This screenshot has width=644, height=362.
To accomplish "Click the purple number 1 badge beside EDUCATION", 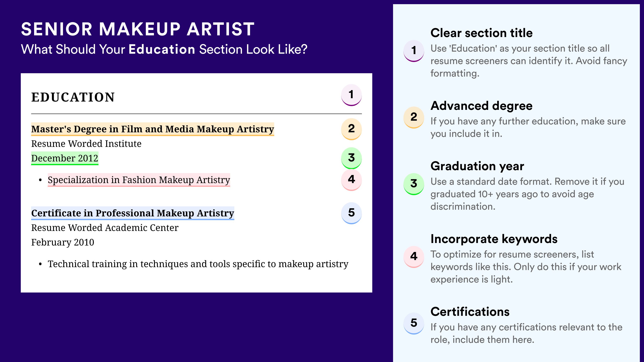I will point(351,95).
